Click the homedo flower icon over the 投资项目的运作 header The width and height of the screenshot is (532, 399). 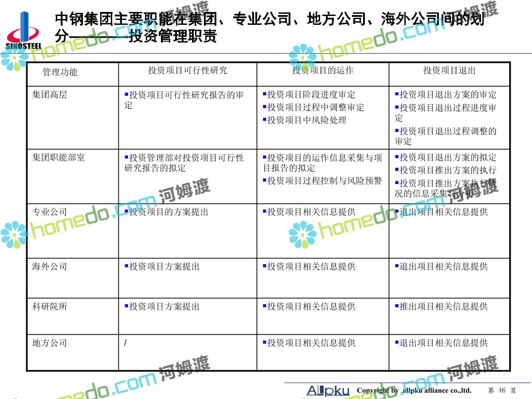pos(302,57)
